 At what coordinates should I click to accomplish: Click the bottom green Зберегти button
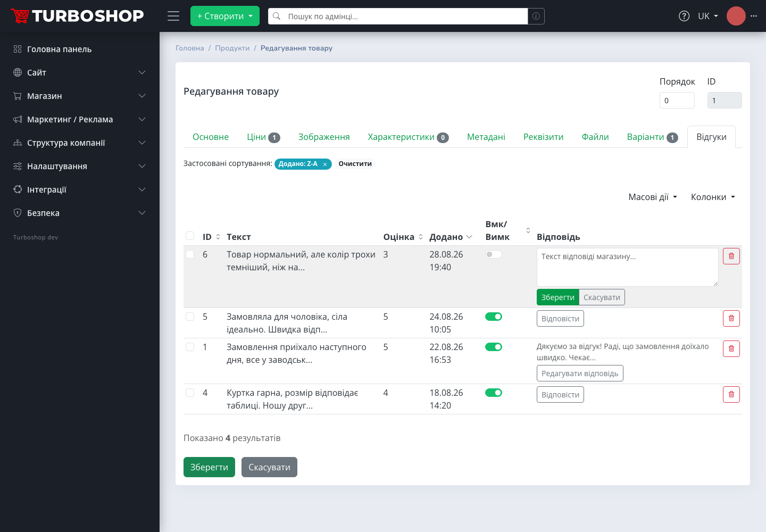coord(209,467)
